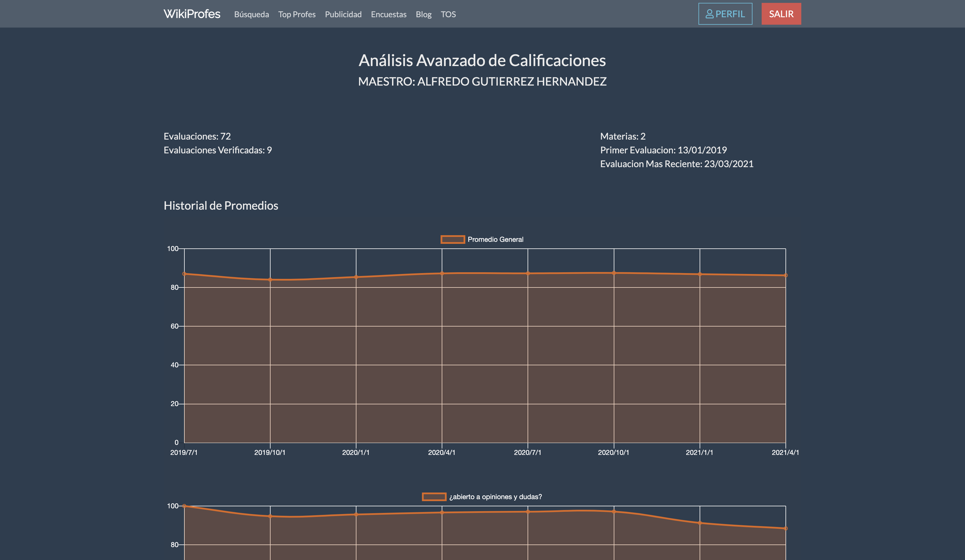This screenshot has height=560, width=965.
Task: Select the 2021/1/1 data point in Promedio General
Action: click(x=700, y=274)
